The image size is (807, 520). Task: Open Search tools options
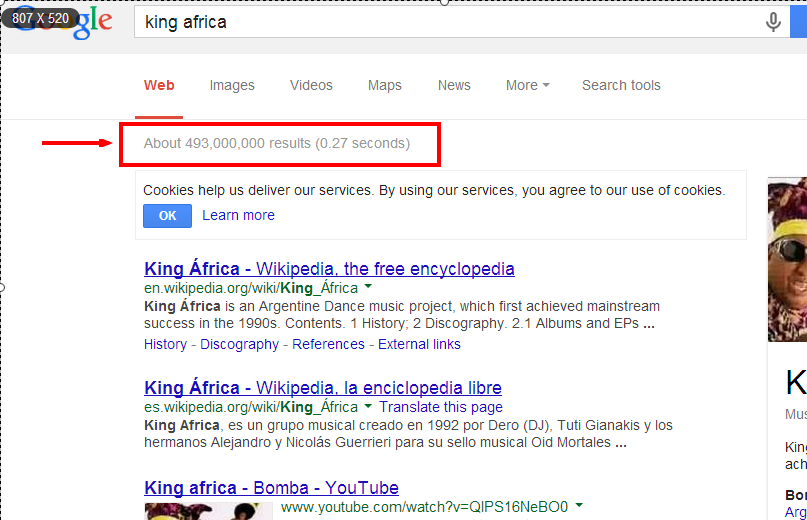[621, 85]
